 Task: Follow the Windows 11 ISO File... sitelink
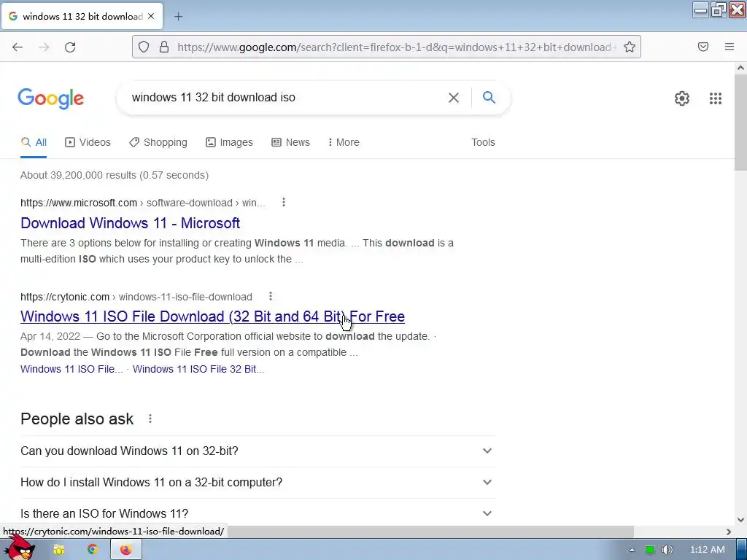pos(71,369)
